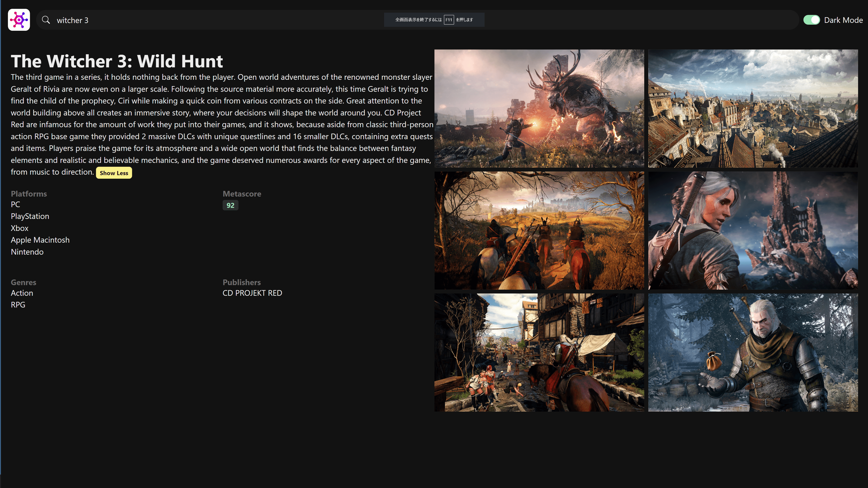The width and height of the screenshot is (868, 488).
Task: Click the F11 fullscreen exit notification
Action: point(434,20)
